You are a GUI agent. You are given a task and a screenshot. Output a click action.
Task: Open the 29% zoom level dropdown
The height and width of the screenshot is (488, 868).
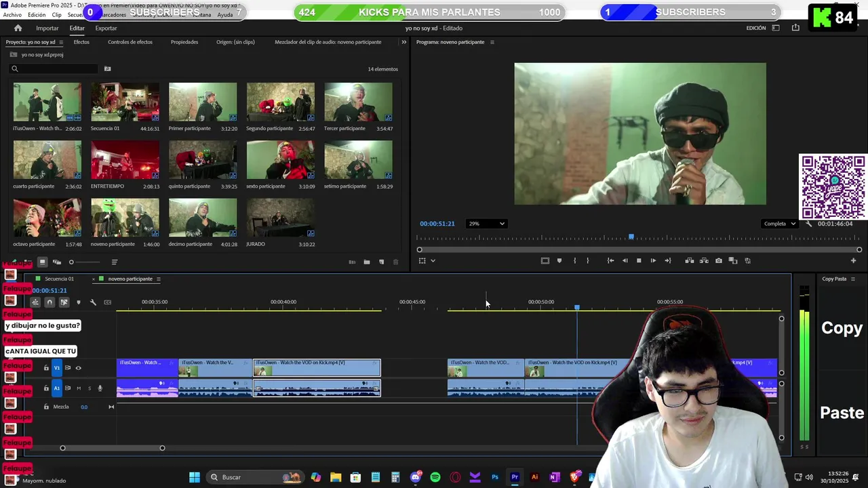point(486,224)
